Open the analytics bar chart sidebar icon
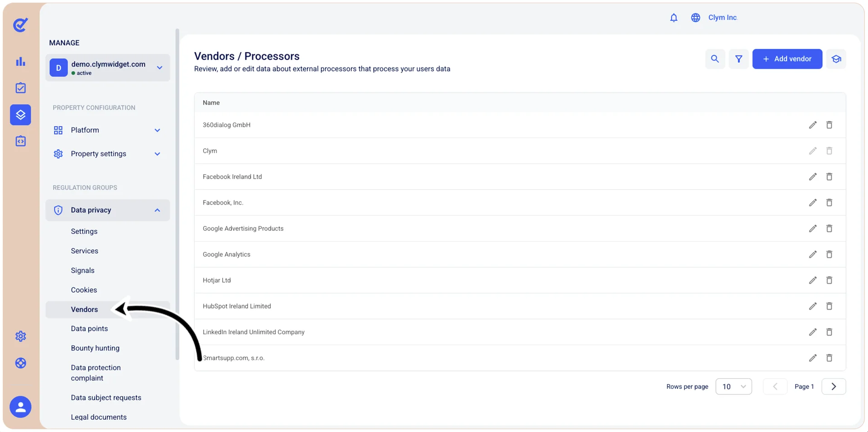 (21, 62)
